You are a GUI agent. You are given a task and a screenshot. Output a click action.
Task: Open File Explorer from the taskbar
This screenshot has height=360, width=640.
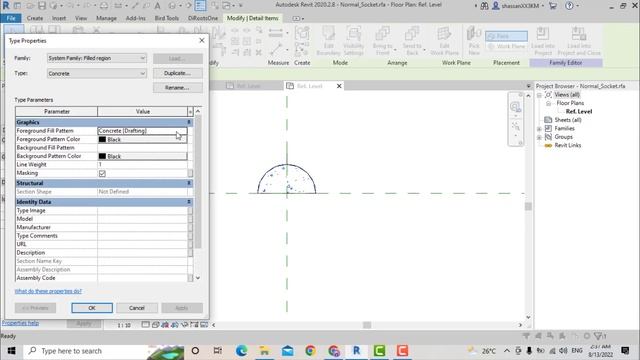pos(264,351)
